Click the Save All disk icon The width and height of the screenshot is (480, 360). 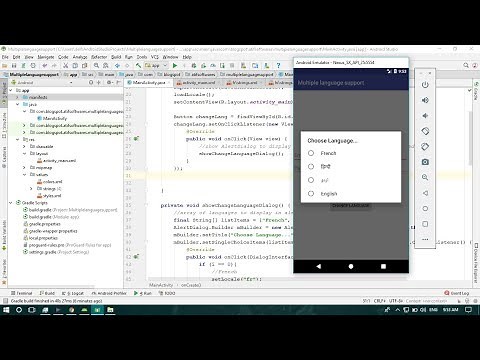click(14, 66)
